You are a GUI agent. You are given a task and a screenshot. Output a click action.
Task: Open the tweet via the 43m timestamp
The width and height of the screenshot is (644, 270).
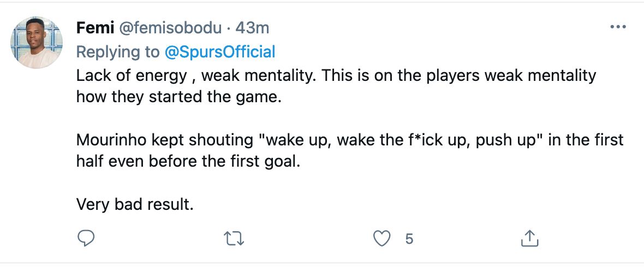click(252, 28)
